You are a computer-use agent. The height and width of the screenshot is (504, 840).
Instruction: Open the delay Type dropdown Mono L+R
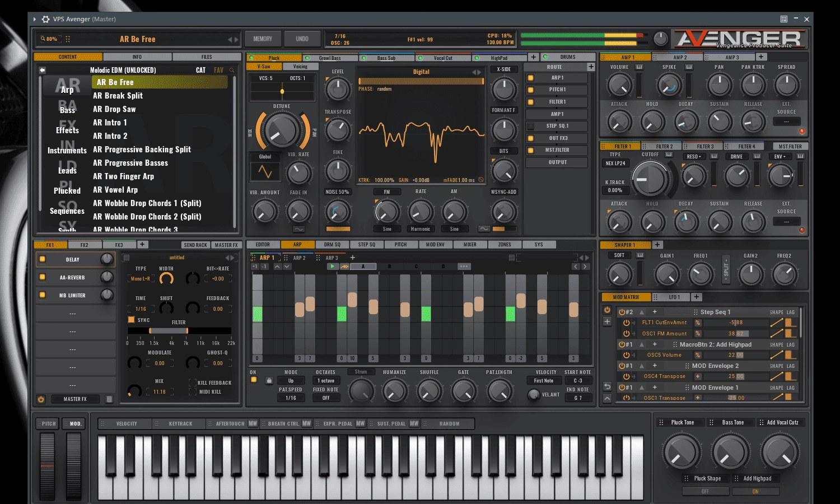click(x=140, y=278)
